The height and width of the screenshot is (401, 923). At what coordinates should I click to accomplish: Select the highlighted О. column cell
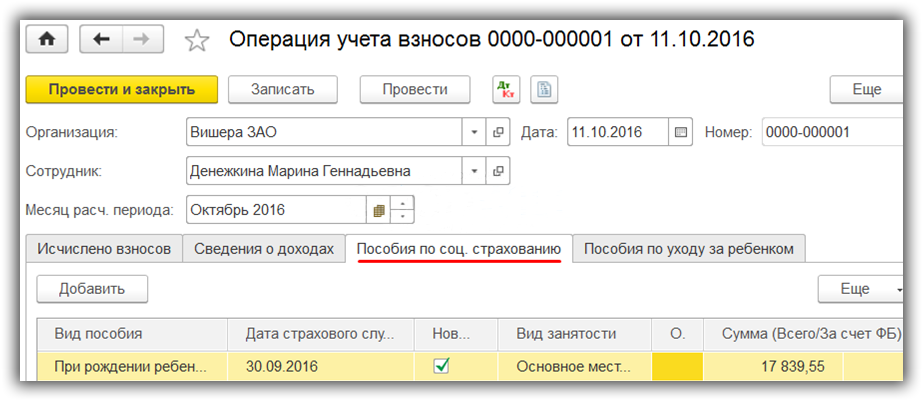click(x=678, y=366)
